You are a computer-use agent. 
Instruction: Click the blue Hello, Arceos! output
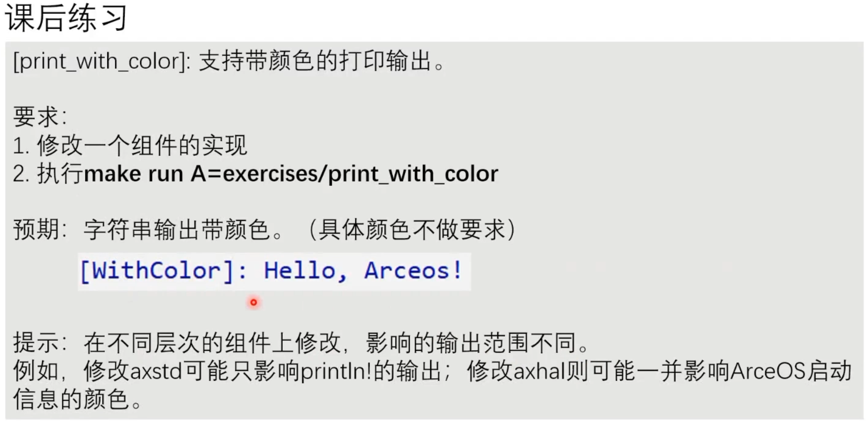pyautogui.click(x=363, y=271)
